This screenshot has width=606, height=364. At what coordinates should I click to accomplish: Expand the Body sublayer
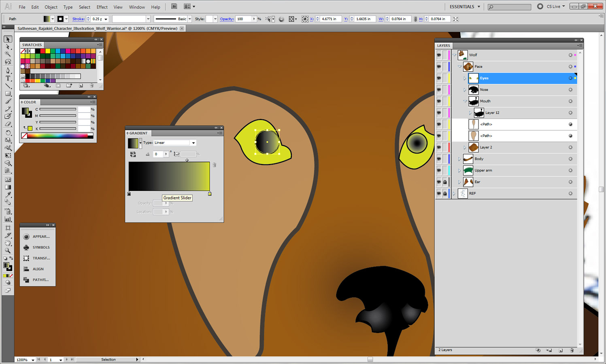(459, 159)
